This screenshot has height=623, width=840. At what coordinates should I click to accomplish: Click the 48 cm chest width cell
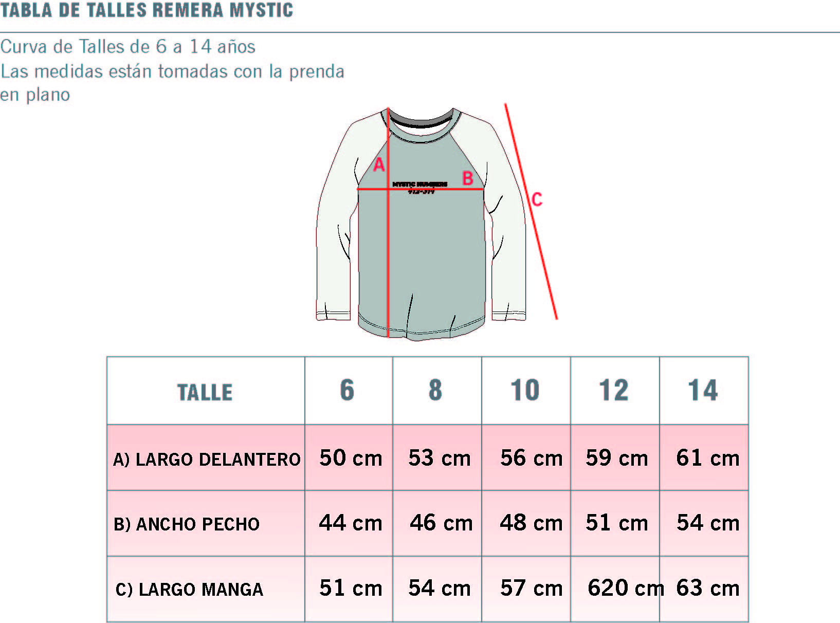[531, 523]
